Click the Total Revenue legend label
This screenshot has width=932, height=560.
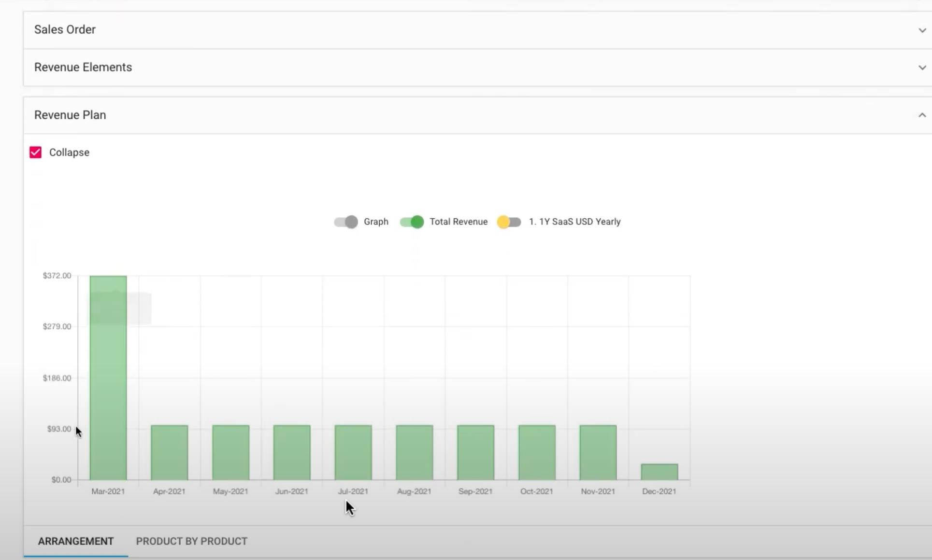click(x=459, y=222)
